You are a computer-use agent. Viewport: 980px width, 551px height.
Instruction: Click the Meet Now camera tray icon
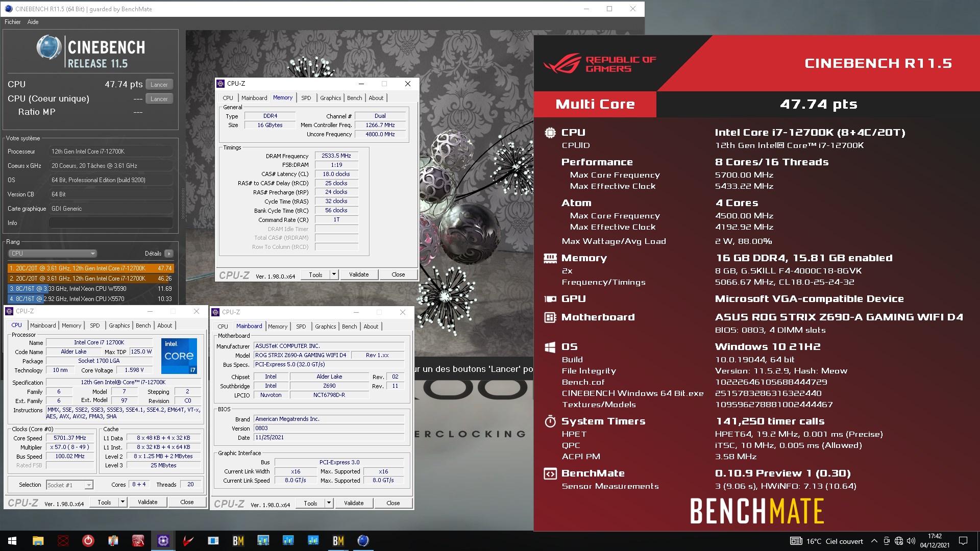(887, 541)
